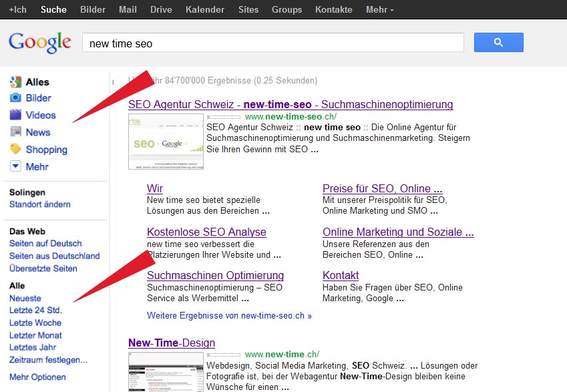This screenshot has height=392, width=567.
Task: Click the New-Time-Design site preview thumbnail
Action: (166, 372)
